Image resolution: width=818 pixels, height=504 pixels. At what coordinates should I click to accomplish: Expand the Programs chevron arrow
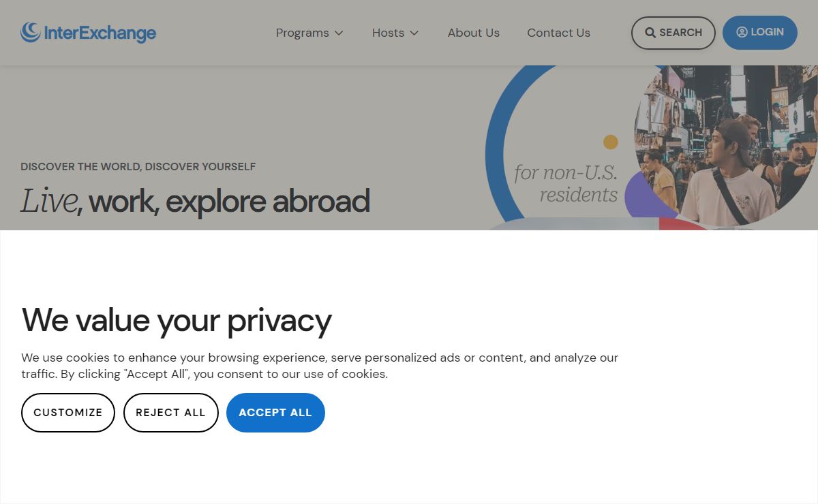point(339,33)
